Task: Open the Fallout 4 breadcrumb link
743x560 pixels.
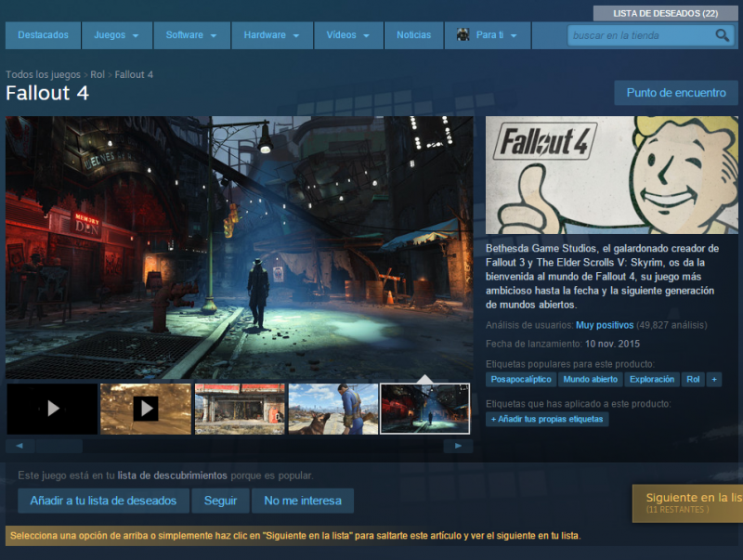Action: click(x=134, y=75)
